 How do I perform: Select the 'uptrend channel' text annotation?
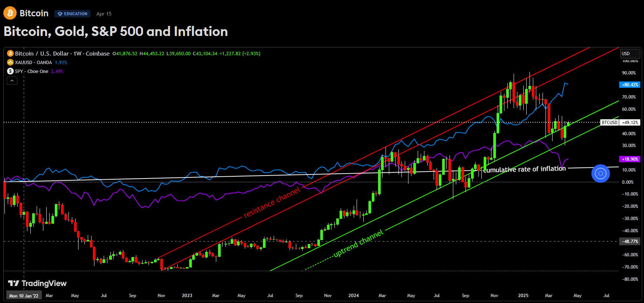pos(358,243)
